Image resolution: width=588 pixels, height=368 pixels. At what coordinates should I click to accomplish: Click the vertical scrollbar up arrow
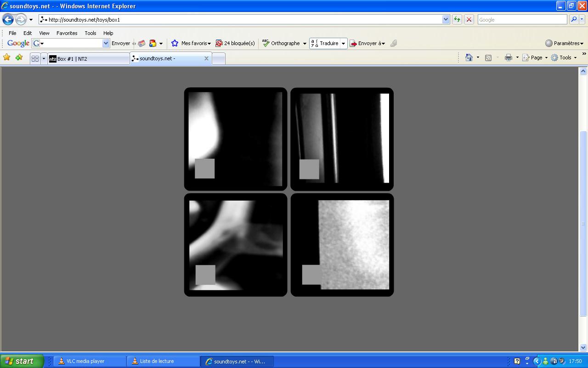[583, 71]
